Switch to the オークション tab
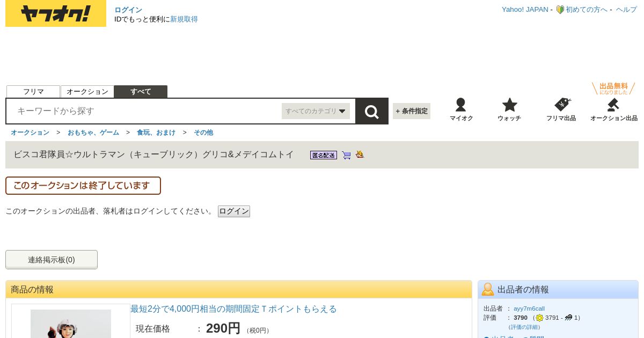 pos(87,92)
